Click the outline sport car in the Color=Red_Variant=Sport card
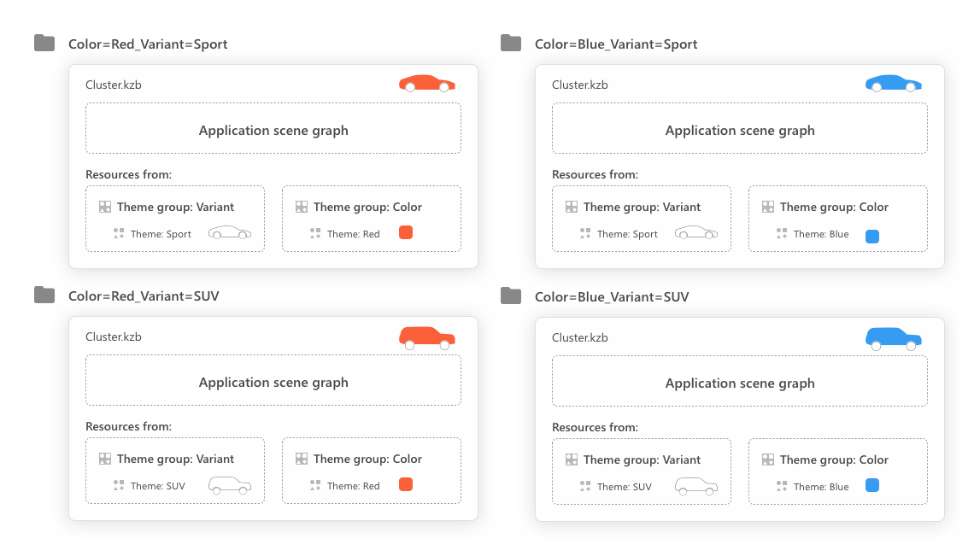 coord(230,233)
